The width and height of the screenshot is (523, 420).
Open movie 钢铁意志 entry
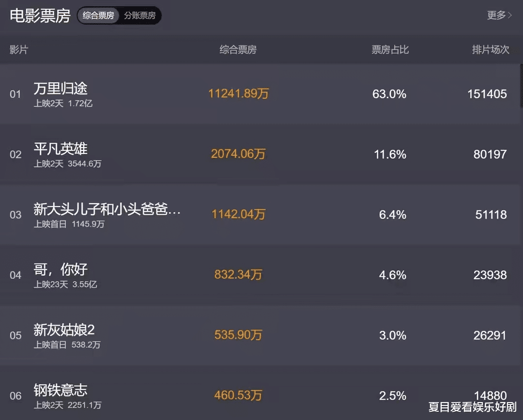coord(61,390)
